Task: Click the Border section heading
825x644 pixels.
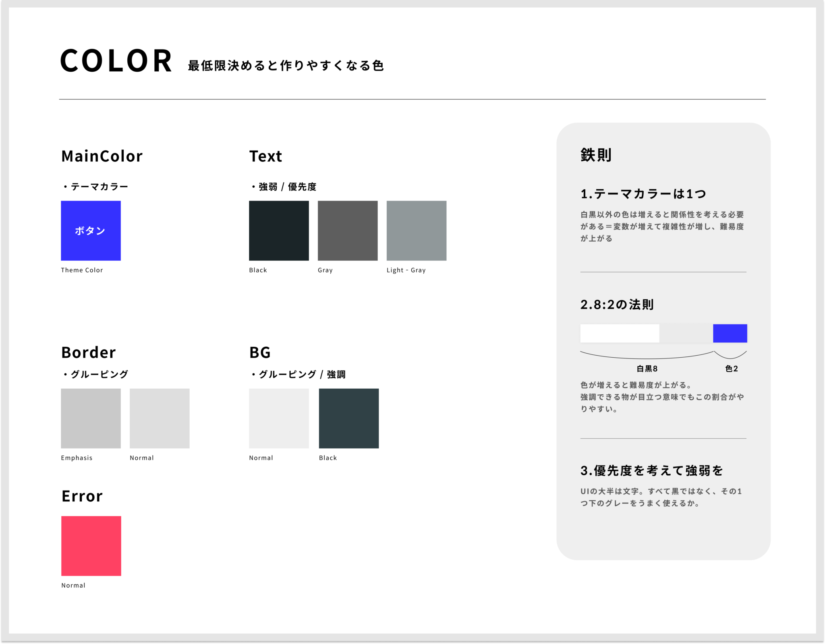Action: [x=88, y=352]
